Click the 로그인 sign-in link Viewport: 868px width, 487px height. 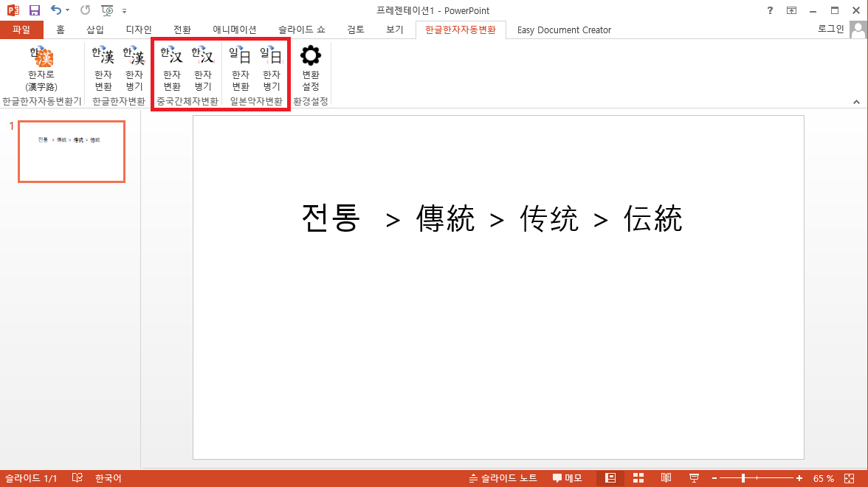coord(831,29)
